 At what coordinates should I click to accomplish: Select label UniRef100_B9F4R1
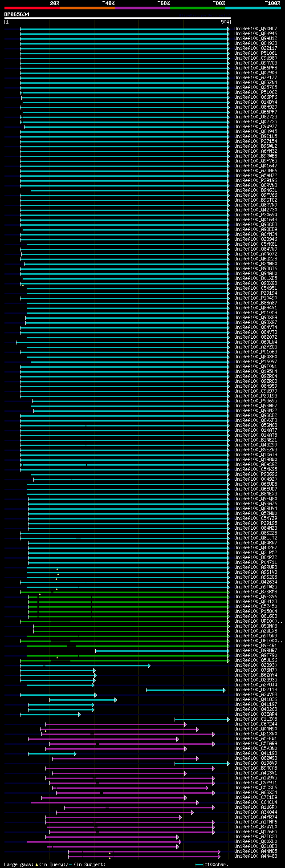256,646
